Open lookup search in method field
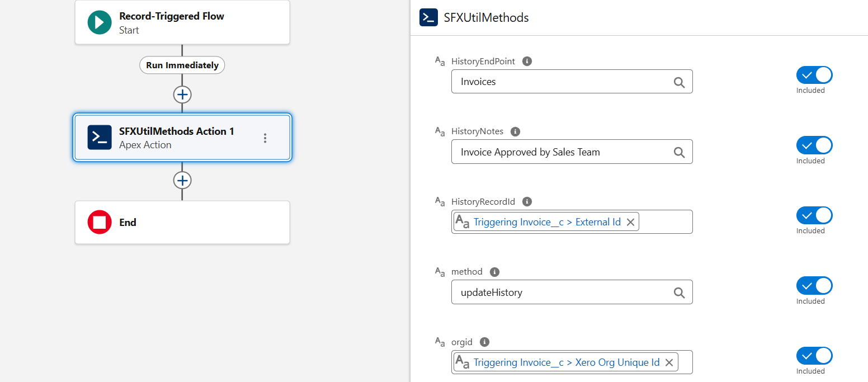The image size is (868, 382). tap(679, 293)
